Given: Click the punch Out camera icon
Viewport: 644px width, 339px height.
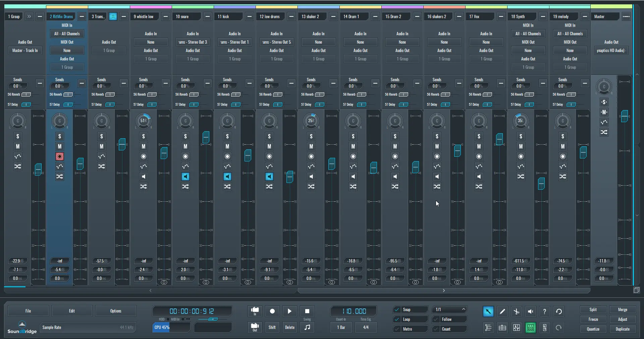Looking at the screenshot, I should [255, 327].
